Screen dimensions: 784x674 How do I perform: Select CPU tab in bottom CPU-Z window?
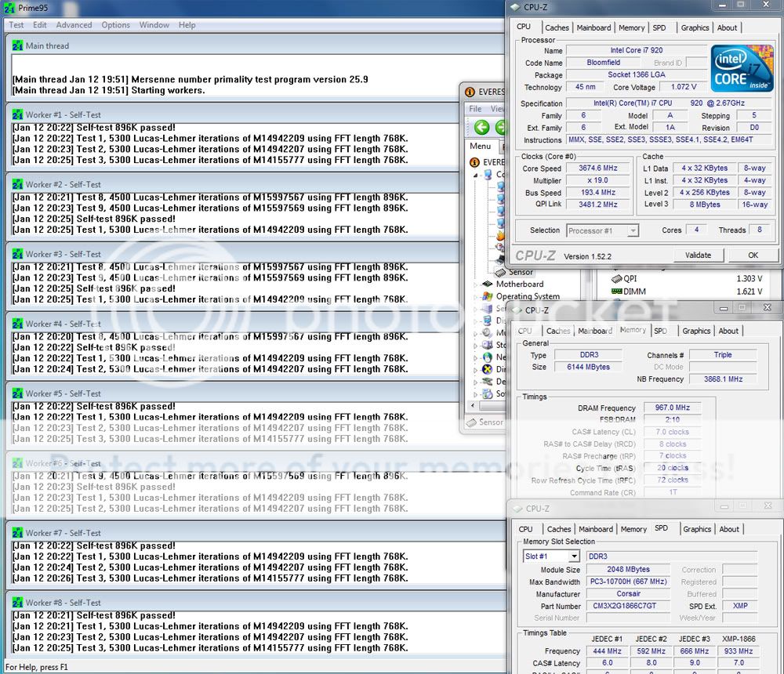(525, 529)
